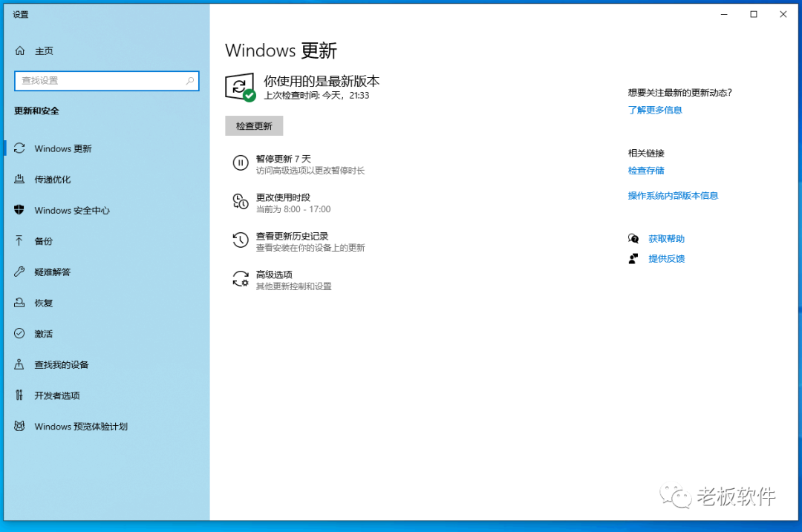Image resolution: width=802 pixels, height=532 pixels.
Task: Click the 相关链接 heading
Action: [x=646, y=153]
